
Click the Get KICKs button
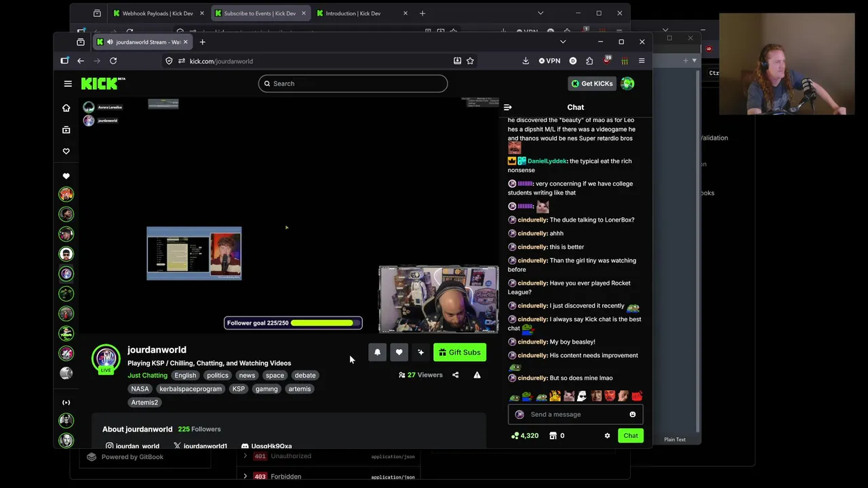point(592,83)
